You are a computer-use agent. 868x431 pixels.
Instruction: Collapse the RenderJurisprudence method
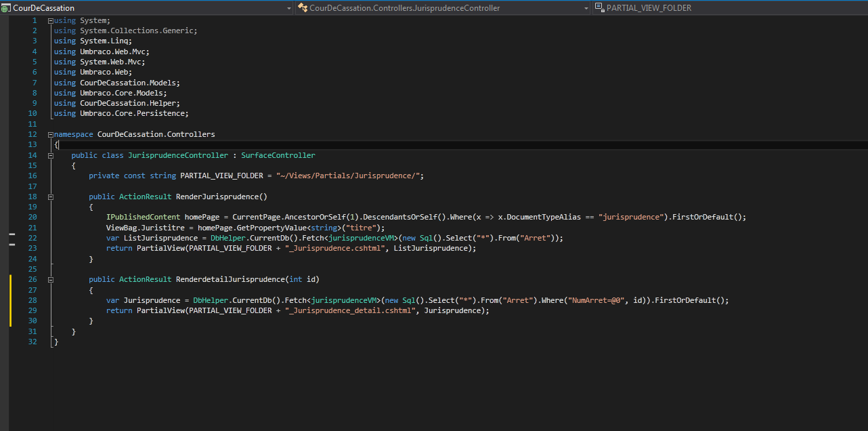[51, 197]
